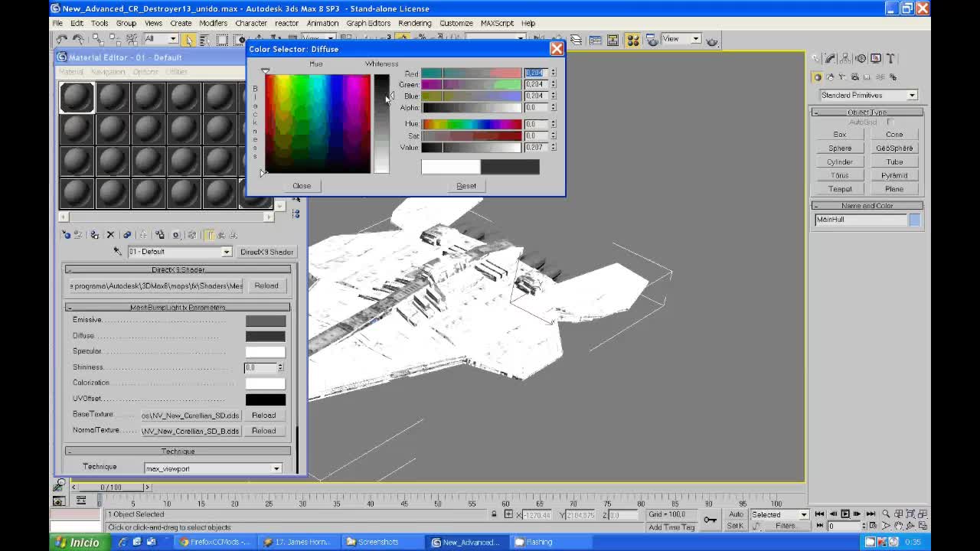
Task: Open the Modify command panel tab
Action: (831, 58)
